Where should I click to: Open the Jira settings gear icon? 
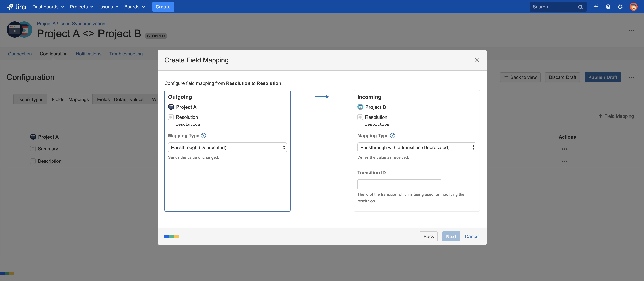(620, 7)
